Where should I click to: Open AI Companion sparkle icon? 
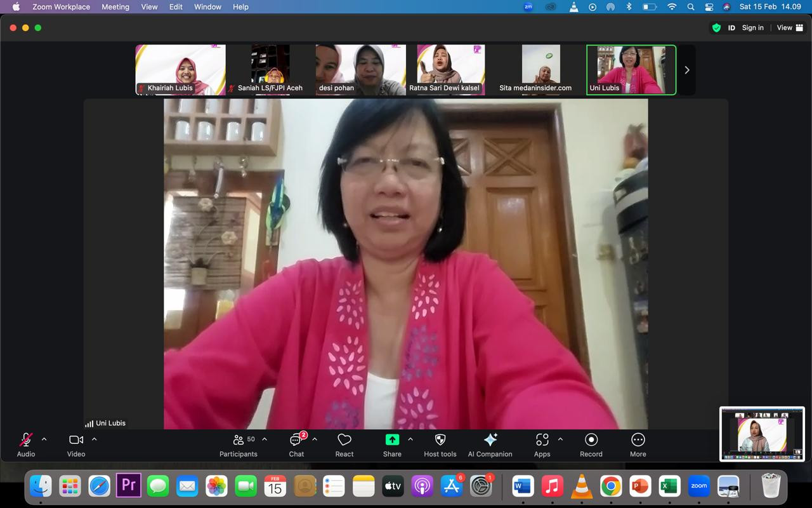pos(490,444)
